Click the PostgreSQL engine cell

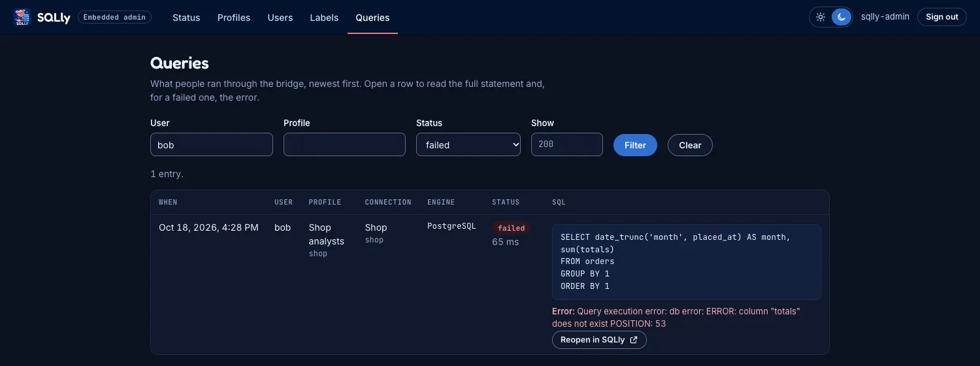[x=451, y=226]
